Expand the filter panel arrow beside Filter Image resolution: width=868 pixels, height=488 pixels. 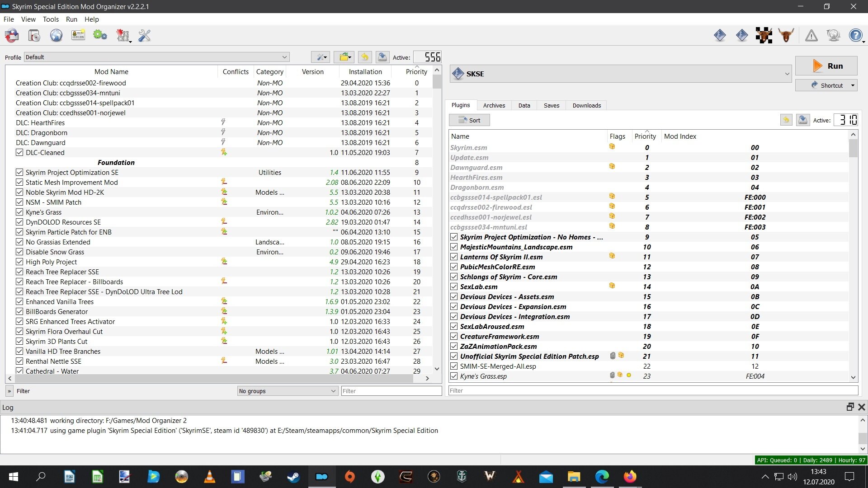pyautogui.click(x=9, y=391)
